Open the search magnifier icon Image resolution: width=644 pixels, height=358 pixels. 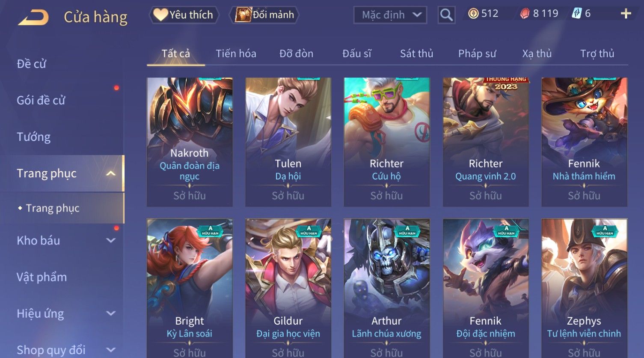[446, 15]
